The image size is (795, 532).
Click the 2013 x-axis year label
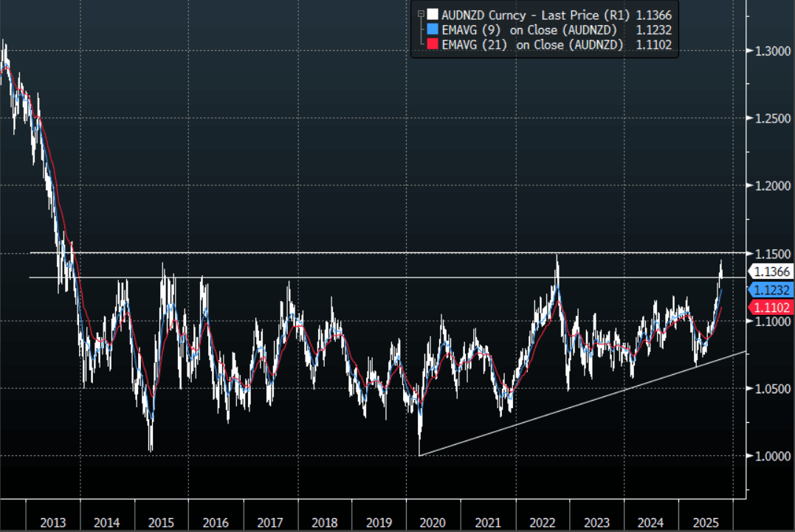[x=52, y=522]
